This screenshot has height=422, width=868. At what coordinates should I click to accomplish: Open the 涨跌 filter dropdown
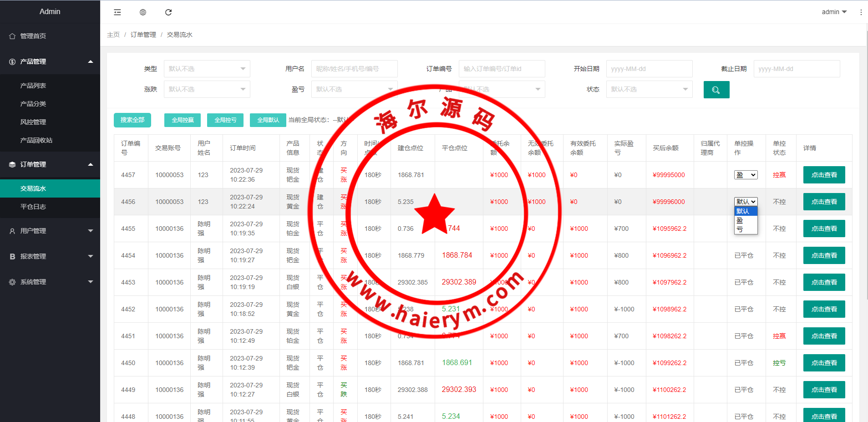click(207, 89)
